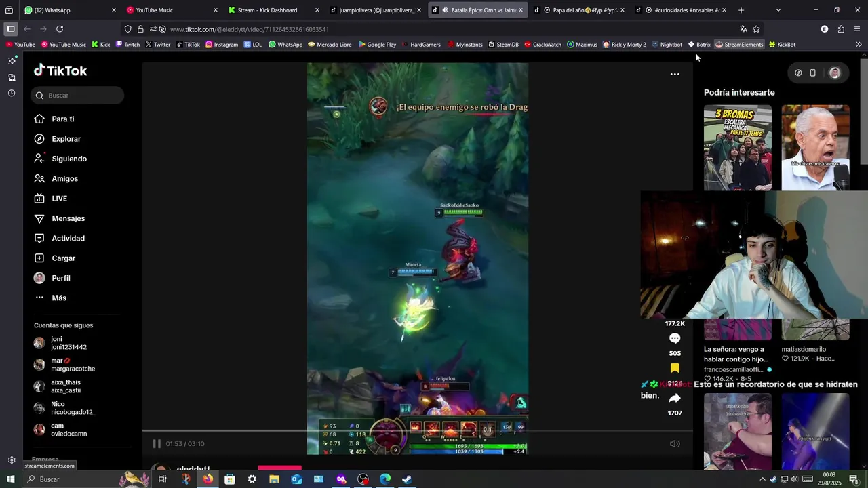
Task: Show hidden system tray icons
Action: 762,479
